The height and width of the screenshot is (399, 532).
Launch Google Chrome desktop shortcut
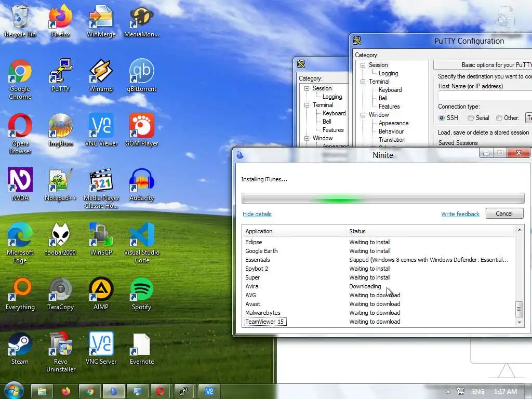pos(20,79)
